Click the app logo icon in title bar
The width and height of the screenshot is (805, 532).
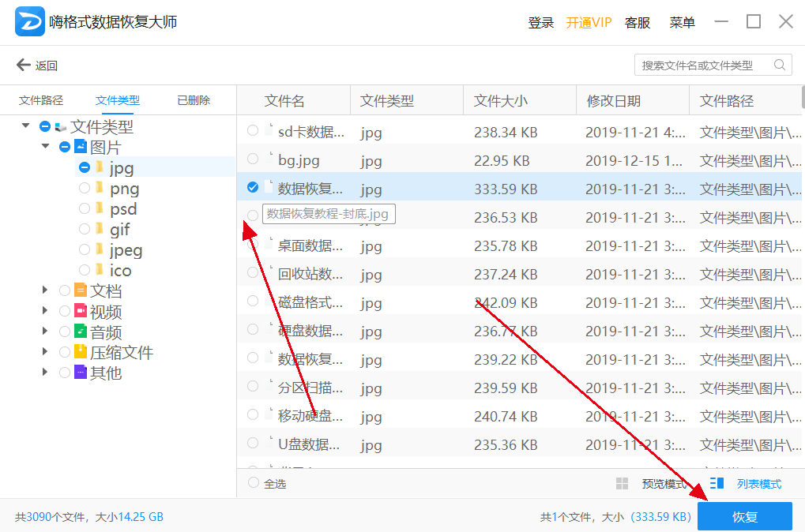(30, 21)
